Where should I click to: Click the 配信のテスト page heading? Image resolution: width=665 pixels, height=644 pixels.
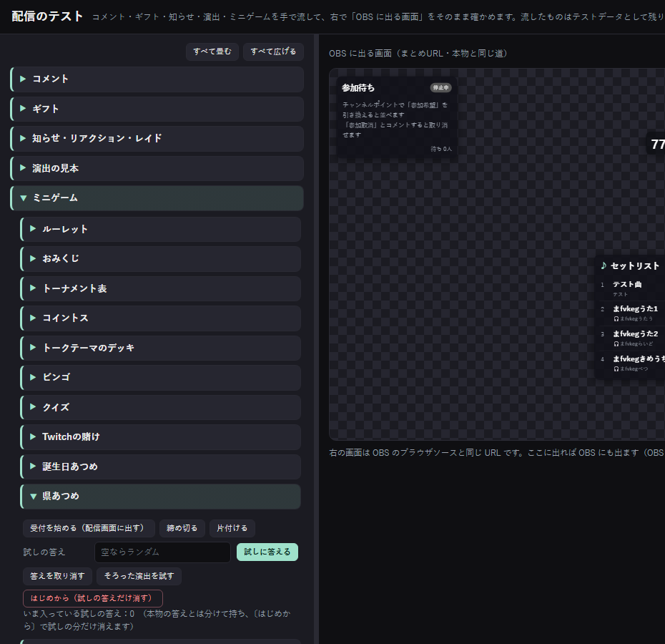click(x=47, y=16)
